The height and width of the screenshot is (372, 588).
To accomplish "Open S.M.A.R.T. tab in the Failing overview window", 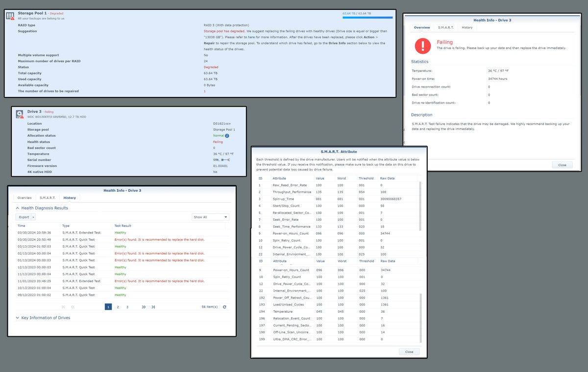I will (x=445, y=27).
